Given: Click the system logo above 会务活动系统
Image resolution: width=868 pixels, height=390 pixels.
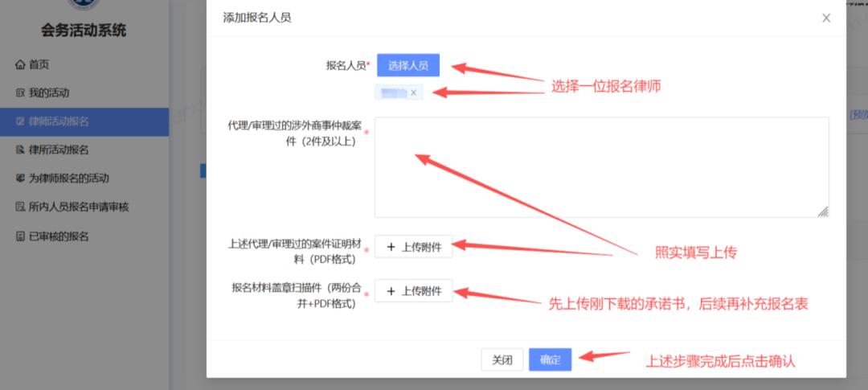Looking at the screenshot, I should (84, 6).
